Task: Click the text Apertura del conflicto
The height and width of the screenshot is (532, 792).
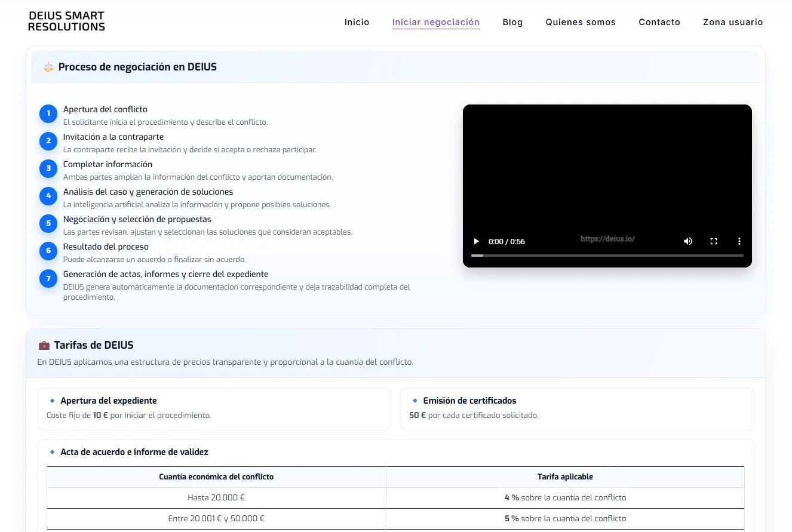Action: (105, 109)
